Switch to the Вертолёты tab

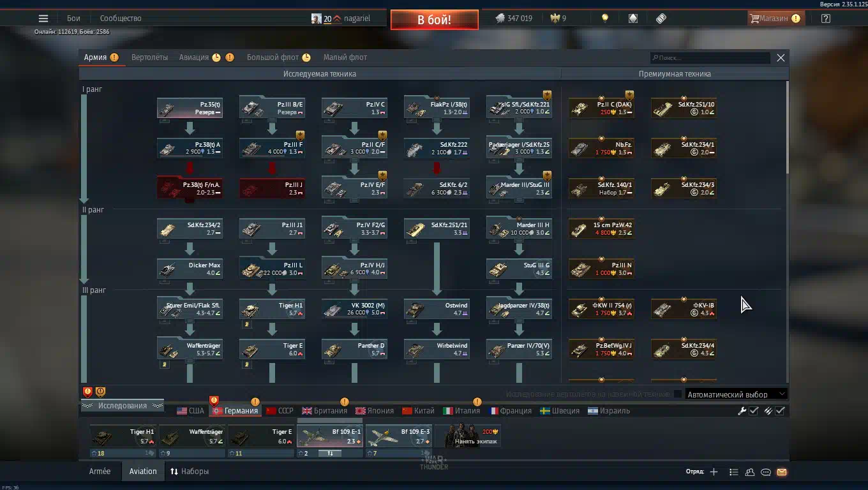150,57
